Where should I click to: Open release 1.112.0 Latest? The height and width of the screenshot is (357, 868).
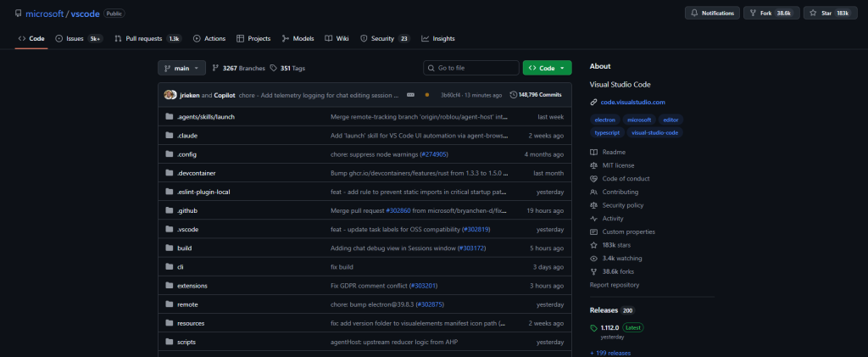point(617,327)
